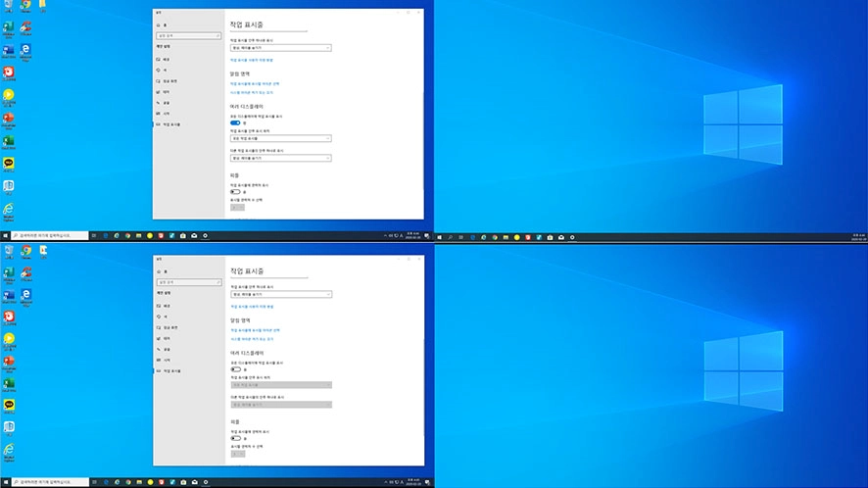Open other taskbars combine dropdown, upper window

(x=280, y=158)
